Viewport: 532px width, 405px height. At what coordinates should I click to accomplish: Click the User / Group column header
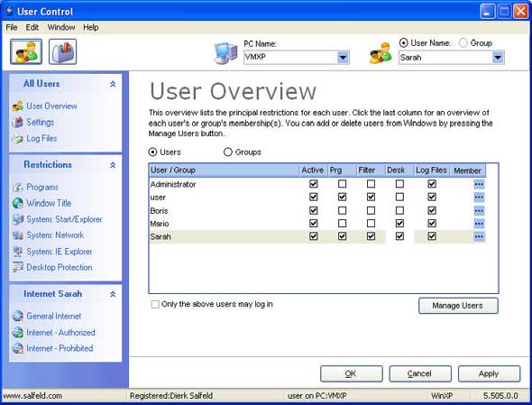[x=224, y=170]
